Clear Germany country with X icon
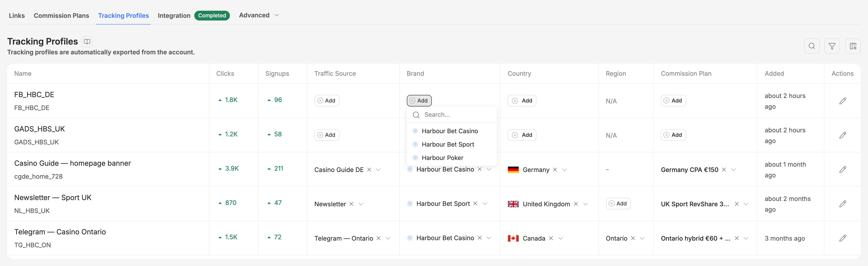This screenshot has width=868, height=266. pos(555,170)
